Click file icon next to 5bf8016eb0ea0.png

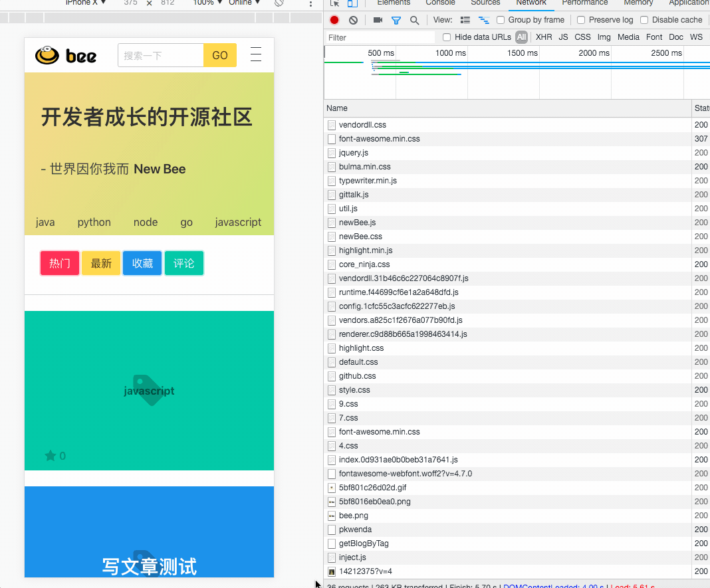pyautogui.click(x=332, y=502)
